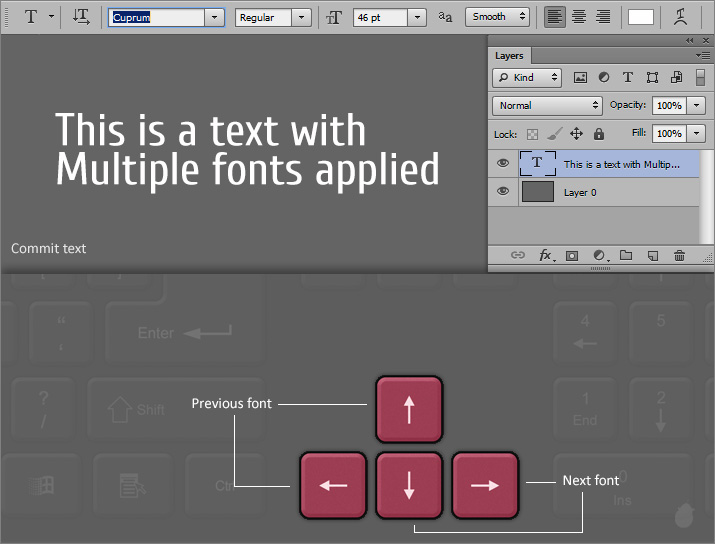Toggle layer filtering switch on or off
715x544 pixels.
tap(700, 77)
